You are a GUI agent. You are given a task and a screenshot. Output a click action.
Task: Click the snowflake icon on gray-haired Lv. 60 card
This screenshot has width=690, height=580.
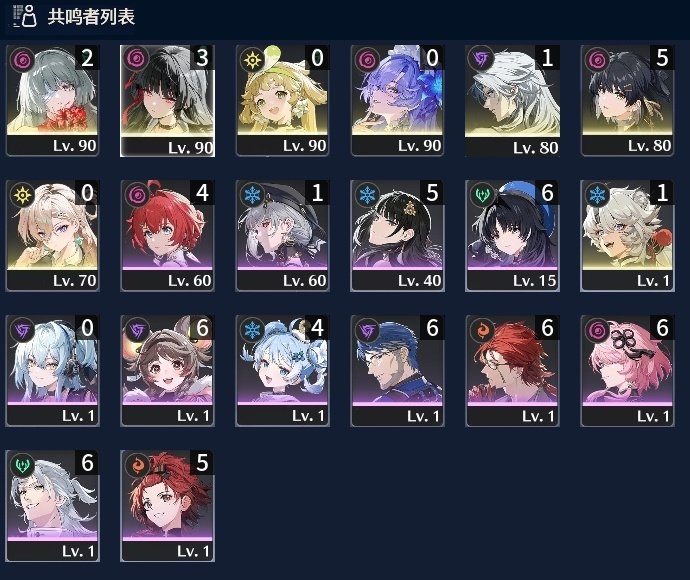pos(253,194)
